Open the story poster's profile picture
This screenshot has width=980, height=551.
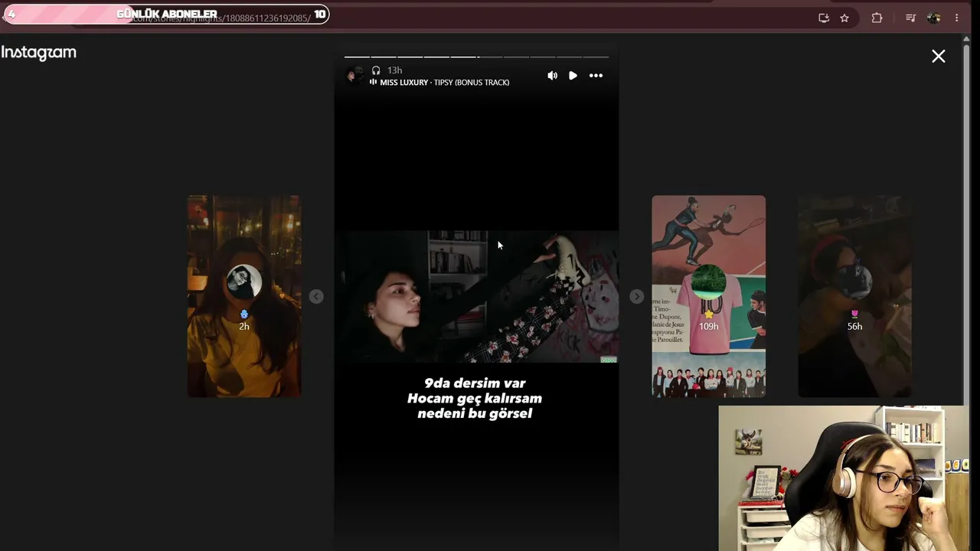pos(354,75)
